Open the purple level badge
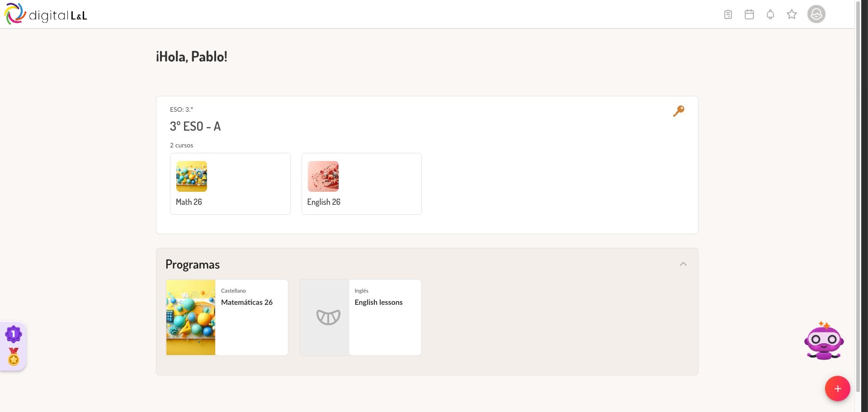Image resolution: width=868 pixels, height=412 pixels. click(14, 335)
